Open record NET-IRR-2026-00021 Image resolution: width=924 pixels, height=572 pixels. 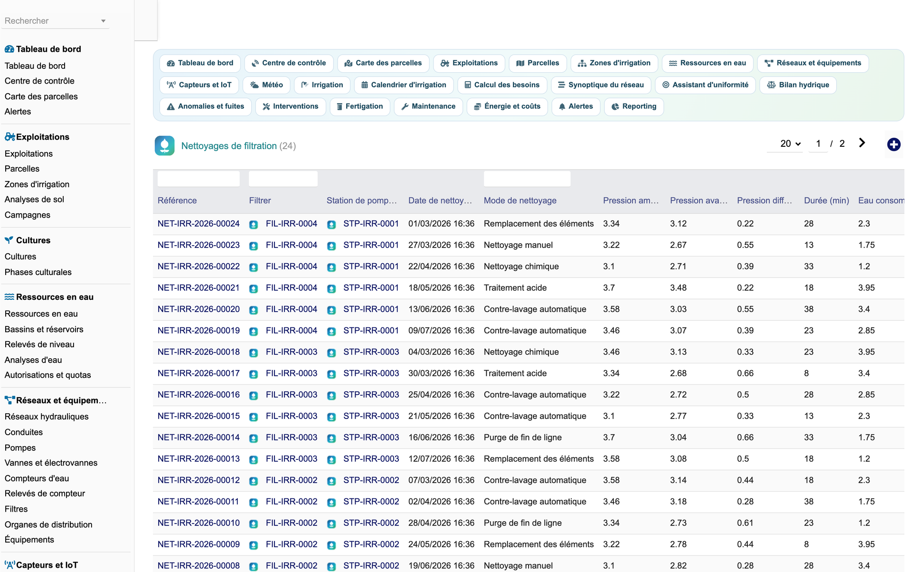198,288
